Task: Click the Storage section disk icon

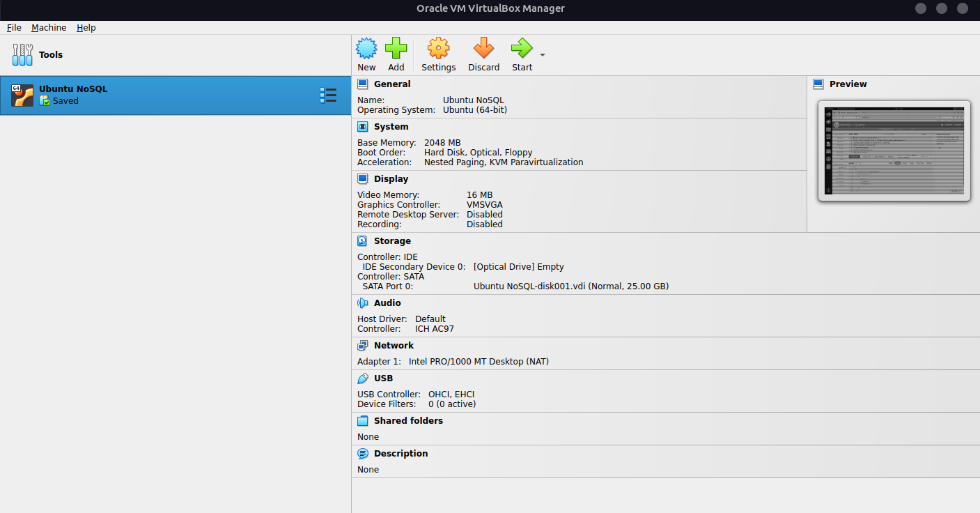Action: tap(362, 241)
